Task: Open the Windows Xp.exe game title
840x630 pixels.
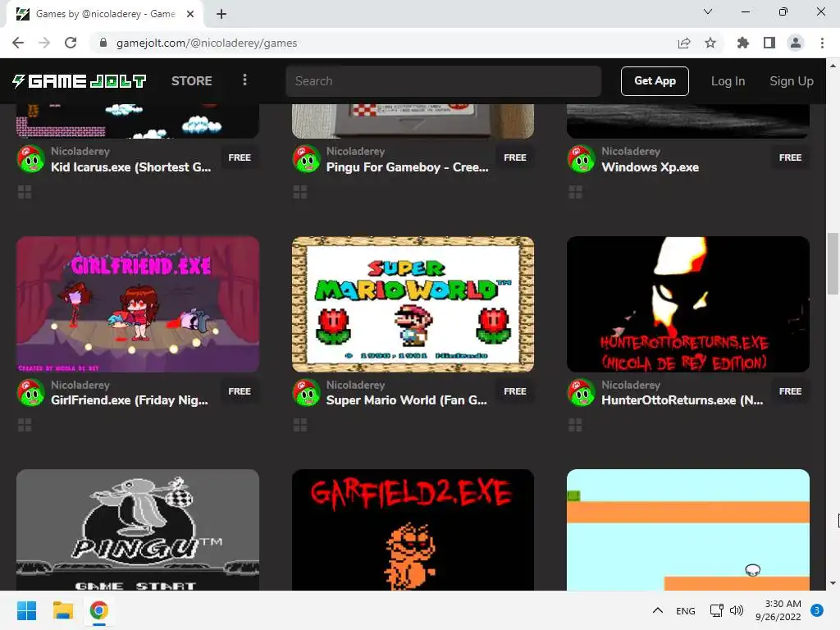Action: (650, 167)
